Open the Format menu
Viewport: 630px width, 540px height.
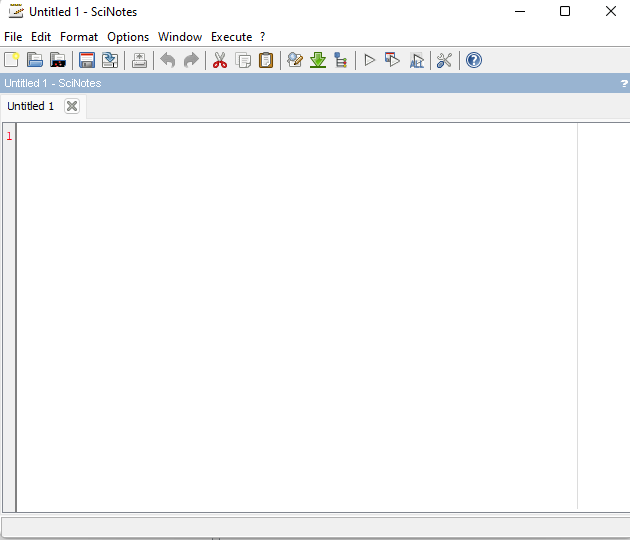[79, 37]
